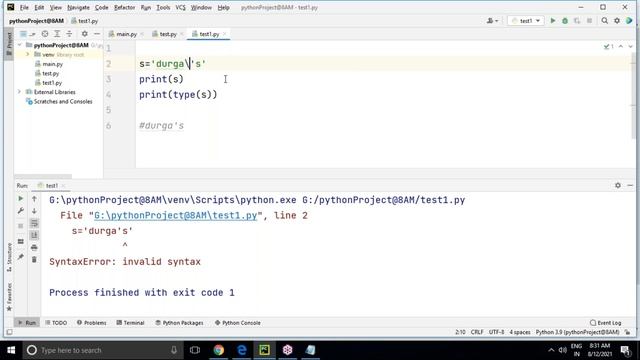Screen dimensions: 640x360
Task: Click Python 3.9 interpreter in status bar
Action: [x=577, y=332]
